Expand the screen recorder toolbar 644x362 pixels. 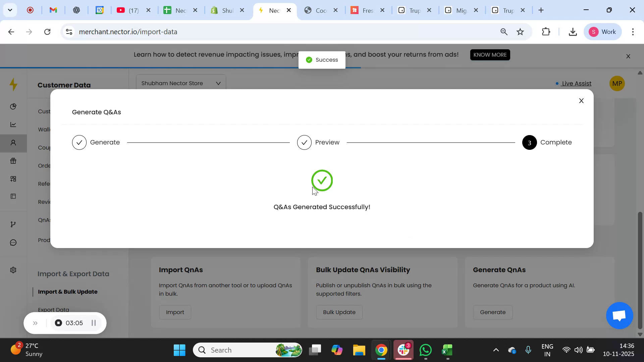pos(35,323)
